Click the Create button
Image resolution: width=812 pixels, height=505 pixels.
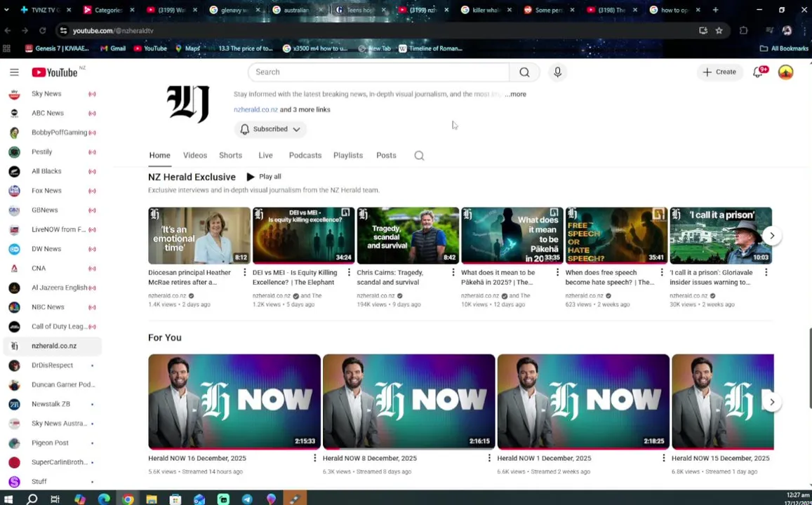click(719, 72)
